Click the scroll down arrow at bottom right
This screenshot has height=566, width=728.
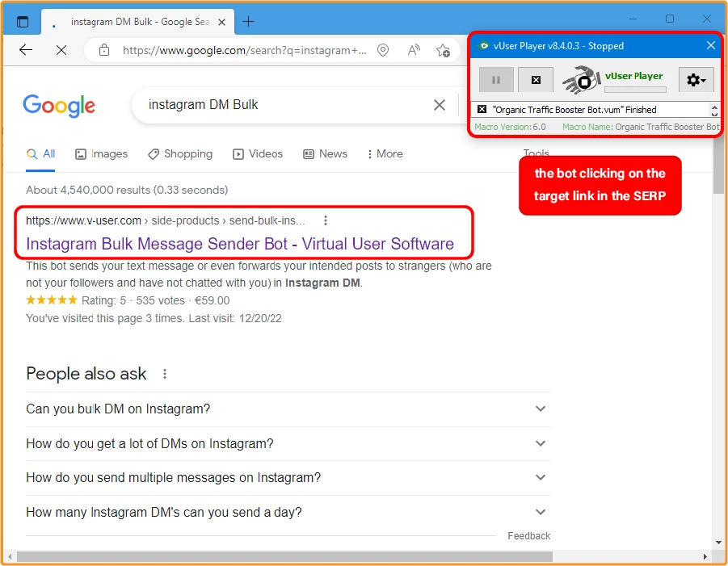coord(718,543)
